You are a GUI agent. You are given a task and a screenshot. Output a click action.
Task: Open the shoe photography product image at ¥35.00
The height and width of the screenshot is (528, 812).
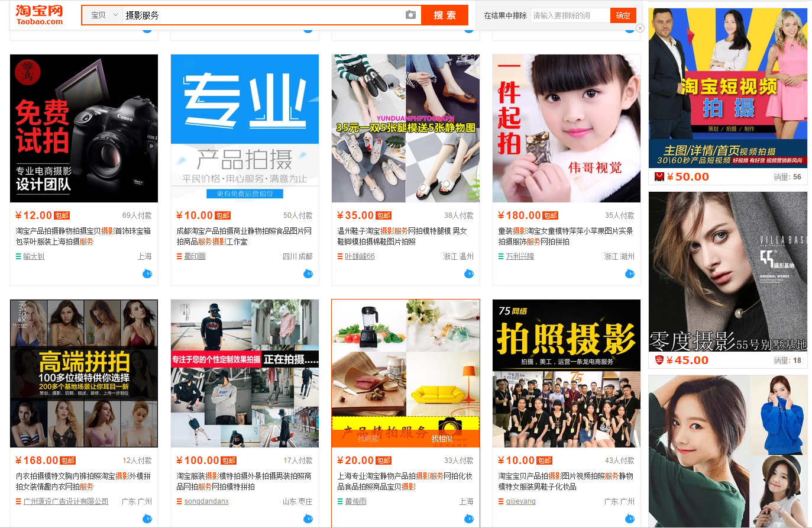pos(406,128)
